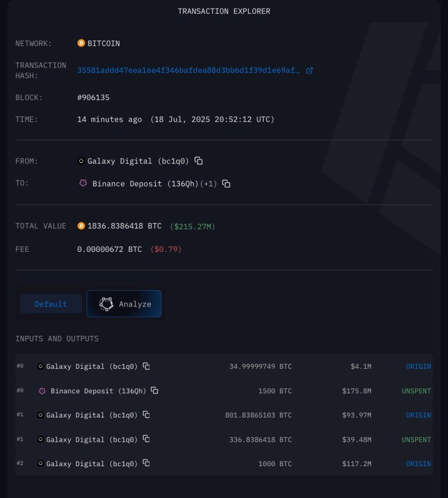Expand the (+1) additional recipients
The image size is (448, 498).
coord(208,184)
